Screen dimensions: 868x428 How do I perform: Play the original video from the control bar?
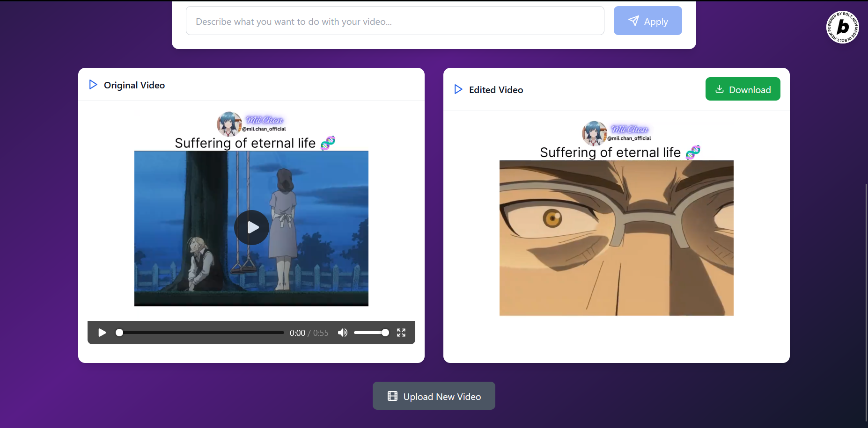(102, 333)
